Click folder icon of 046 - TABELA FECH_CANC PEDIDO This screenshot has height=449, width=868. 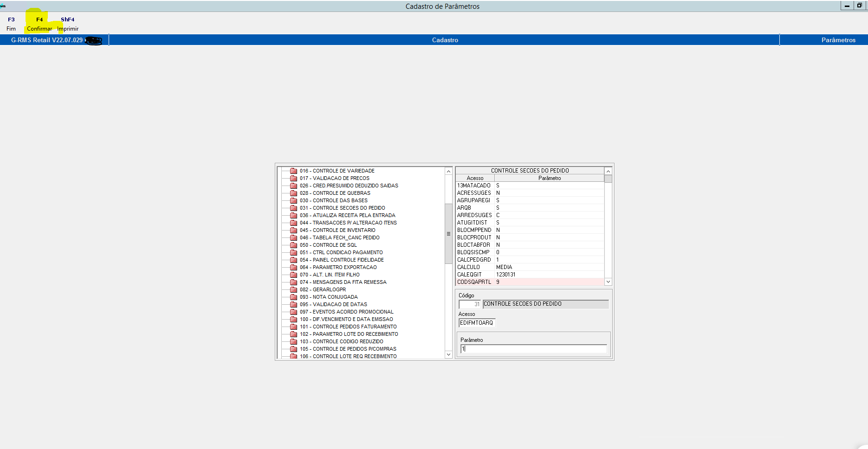293,237
